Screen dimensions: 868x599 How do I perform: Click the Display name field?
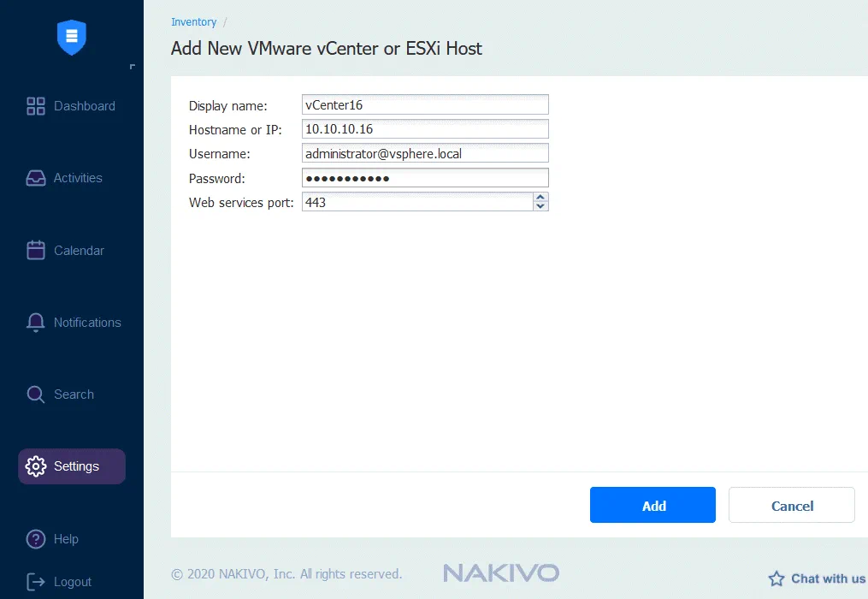pyautogui.click(x=424, y=105)
